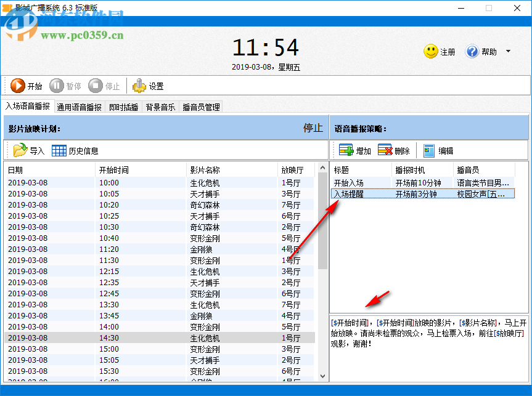Screen dimensions: 532x396
Task: Select the 14:30 生化危机 schedule row
Action: pyautogui.click(x=154, y=337)
